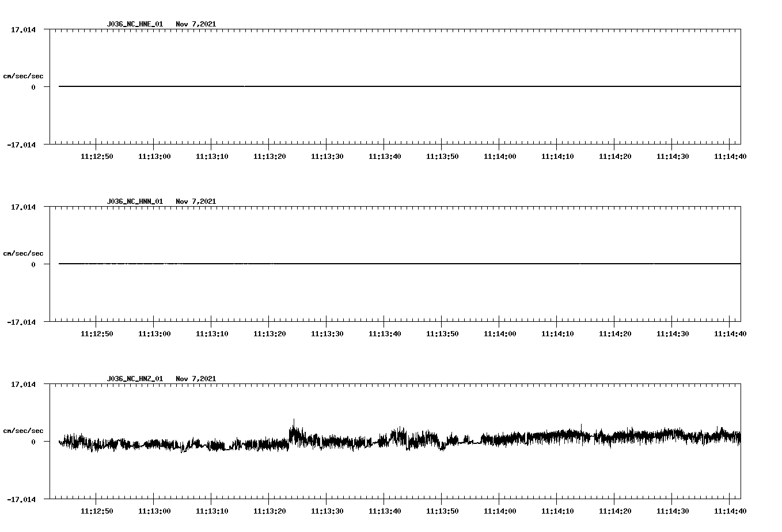Click 11:13:20 time label on HNZ plot
Viewport: 782px width, 532px height.
pyautogui.click(x=269, y=511)
